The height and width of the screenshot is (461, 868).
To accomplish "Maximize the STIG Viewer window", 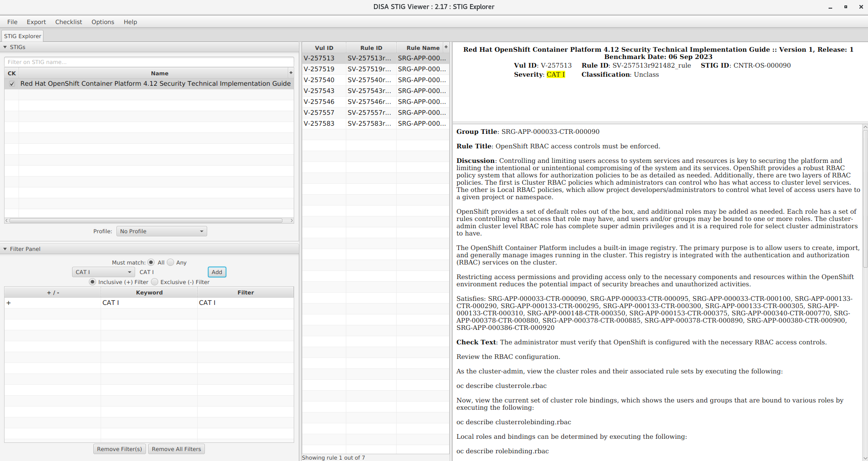I will click(845, 7).
